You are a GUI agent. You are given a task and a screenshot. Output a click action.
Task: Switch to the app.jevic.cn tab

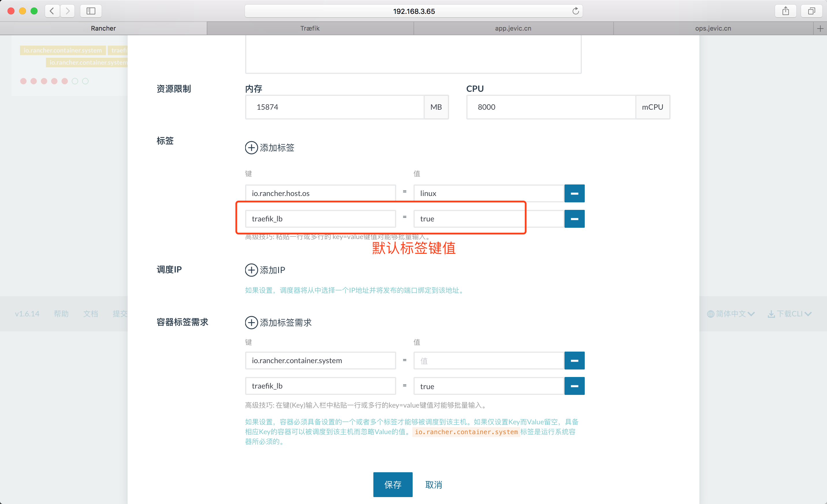513,29
